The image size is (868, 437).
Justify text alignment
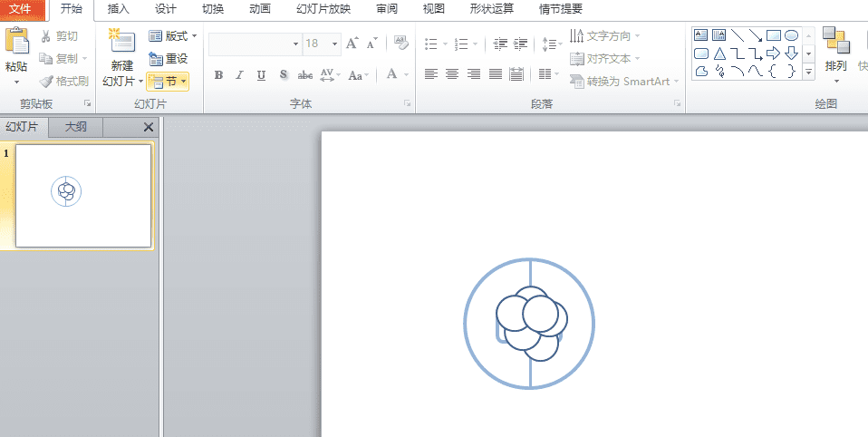tap(496, 73)
